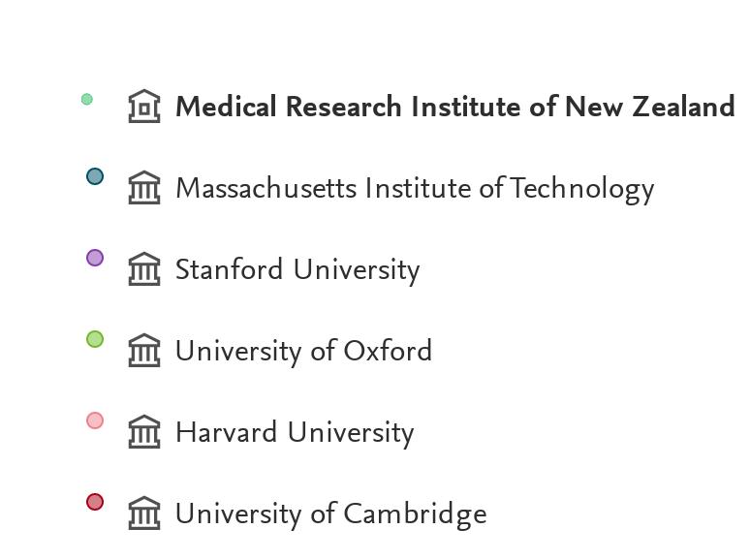Open Massachusetts Institute of Technology entry

click(414, 188)
